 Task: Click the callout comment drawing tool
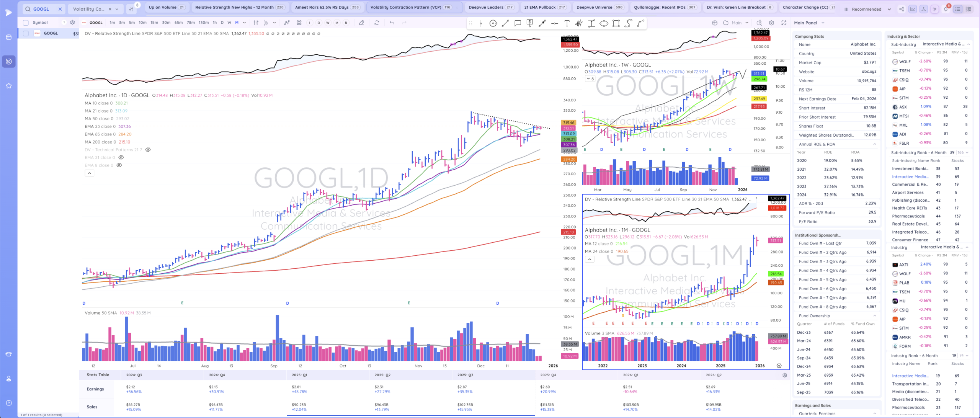[518, 23]
